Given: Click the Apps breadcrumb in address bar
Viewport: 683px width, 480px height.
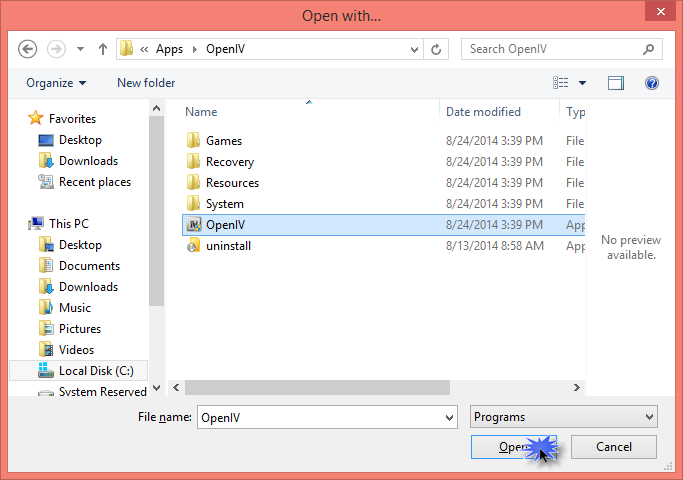Looking at the screenshot, I should click(169, 49).
